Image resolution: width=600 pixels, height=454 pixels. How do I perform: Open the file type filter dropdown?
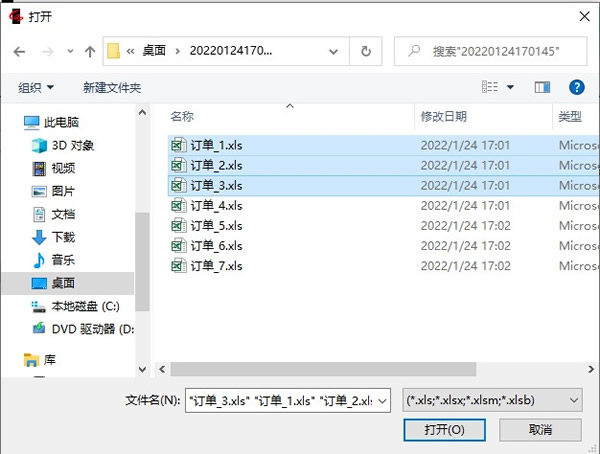492,400
